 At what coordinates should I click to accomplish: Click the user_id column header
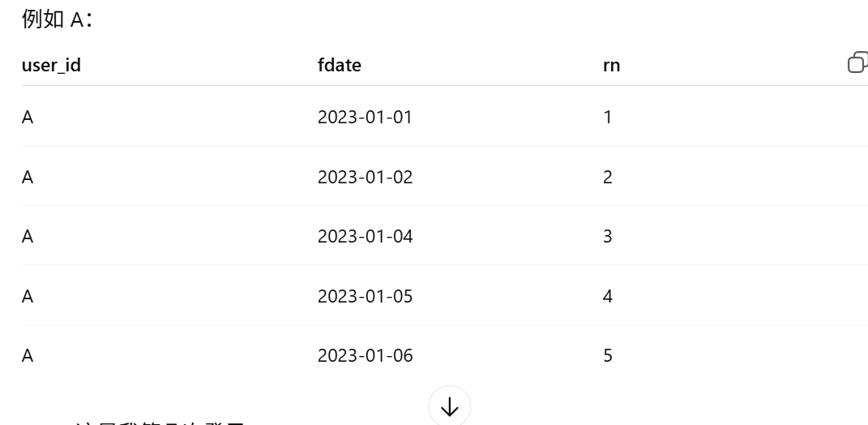51,66
